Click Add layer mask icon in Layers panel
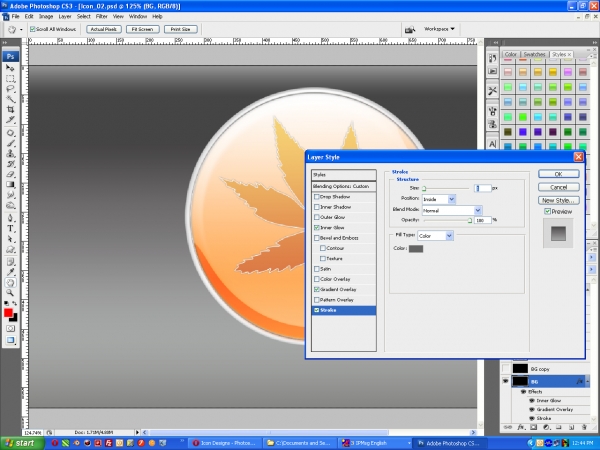Screen dimensions: 600x450 point(533,427)
